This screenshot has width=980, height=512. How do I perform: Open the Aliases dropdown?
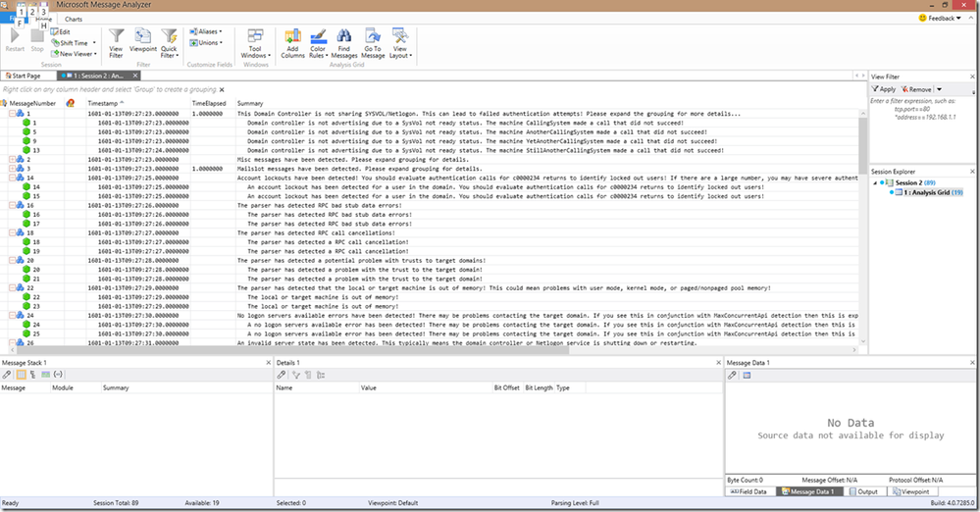[206, 31]
